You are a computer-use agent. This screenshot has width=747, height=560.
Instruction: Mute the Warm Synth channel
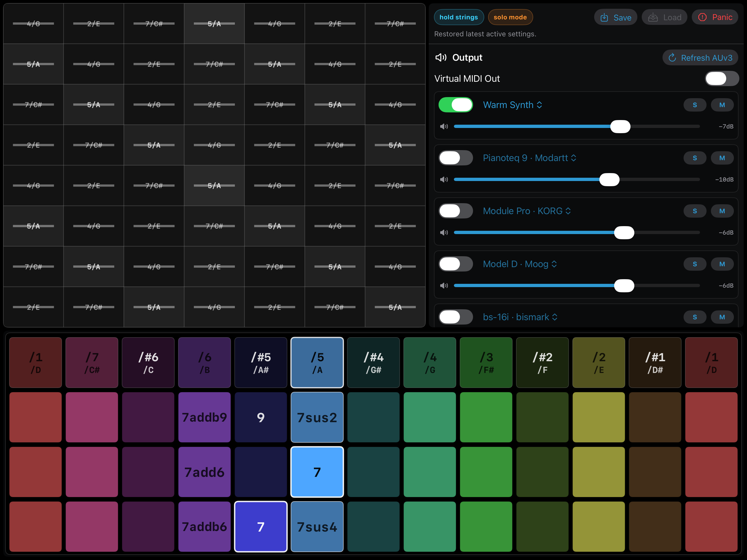(x=722, y=105)
